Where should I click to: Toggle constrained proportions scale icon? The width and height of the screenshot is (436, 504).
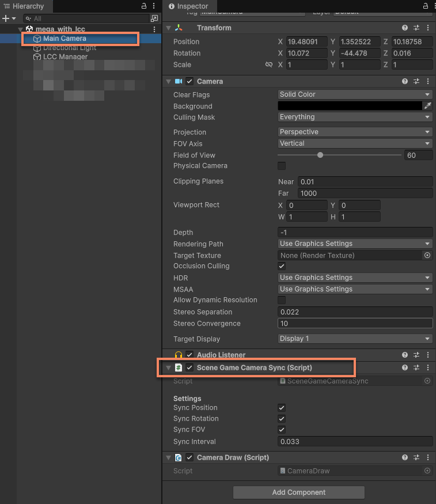(269, 65)
